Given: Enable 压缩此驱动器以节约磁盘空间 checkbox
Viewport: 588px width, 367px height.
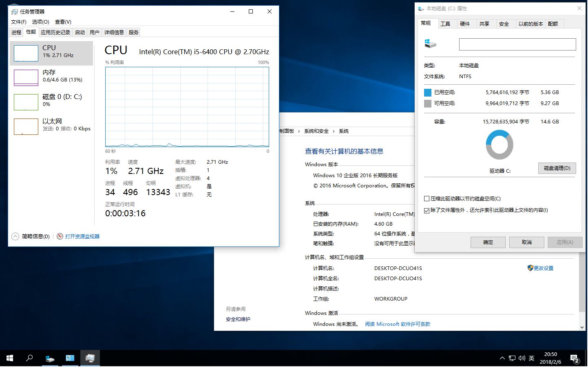Looking at the screenshot, I should [426, 198].
